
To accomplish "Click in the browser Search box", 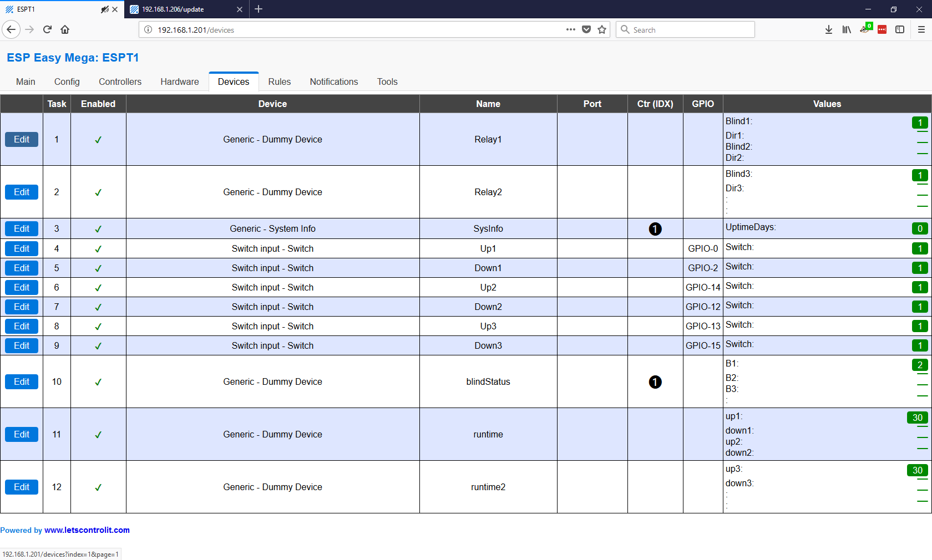I will pos(685,29).
